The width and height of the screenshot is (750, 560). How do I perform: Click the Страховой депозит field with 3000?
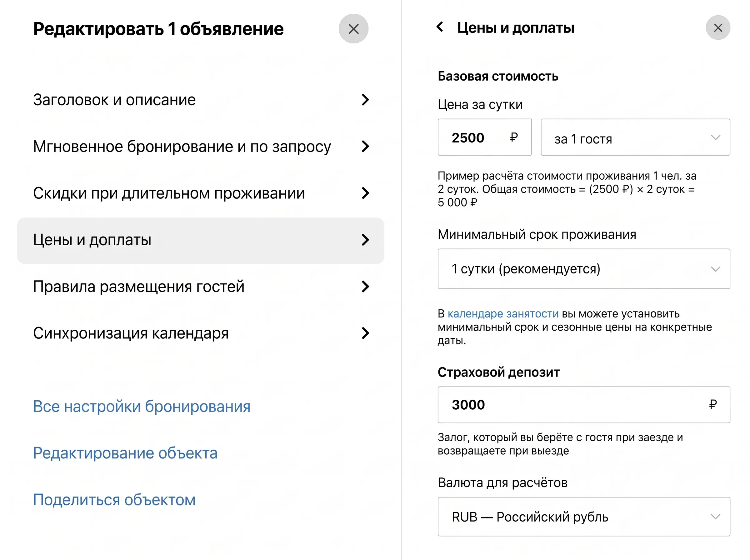click(x=584, y=405)
